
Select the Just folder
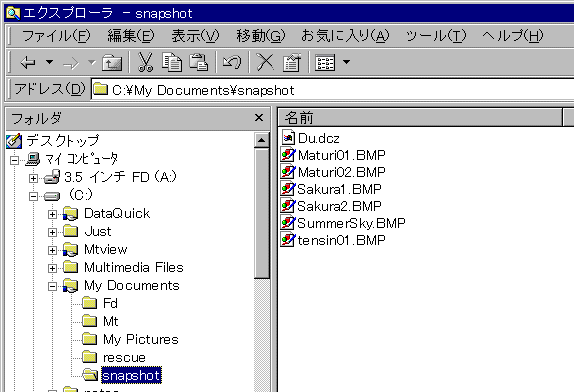click(98, 231)
